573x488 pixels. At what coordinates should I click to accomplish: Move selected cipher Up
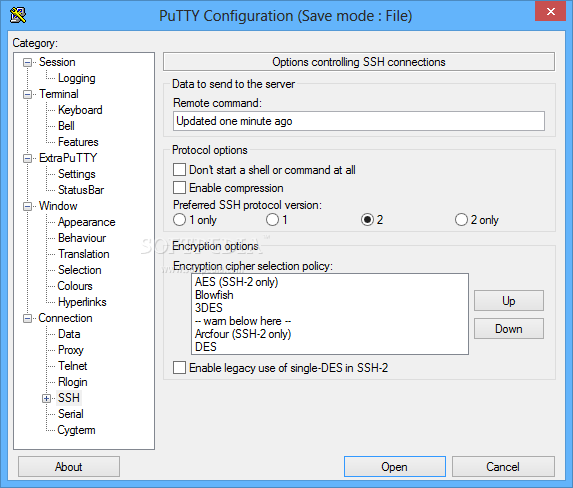509,301
